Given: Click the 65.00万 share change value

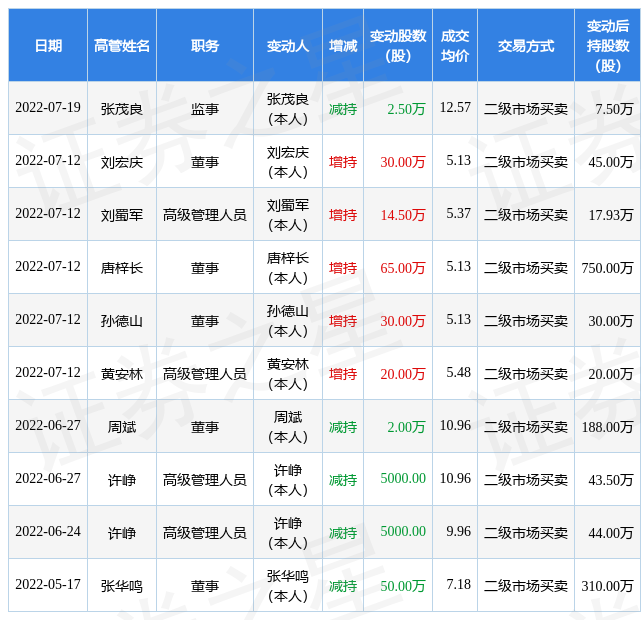Looking at the screenshot, I should click(x=403, y=268).
